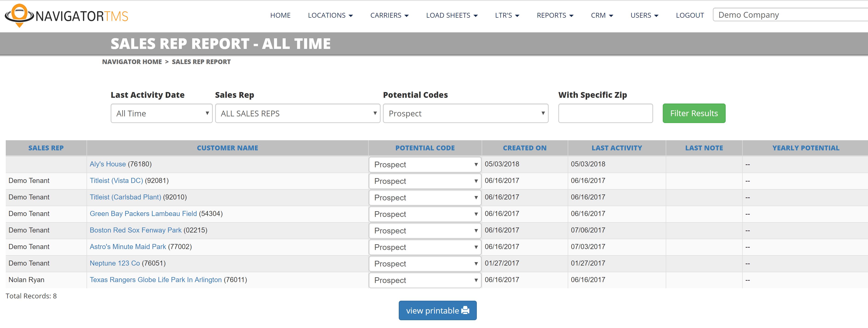This screenshot has height=328, width=868.
Task: Click the NAVIGATOR HOME breadcrumb link
Action: 132,62
